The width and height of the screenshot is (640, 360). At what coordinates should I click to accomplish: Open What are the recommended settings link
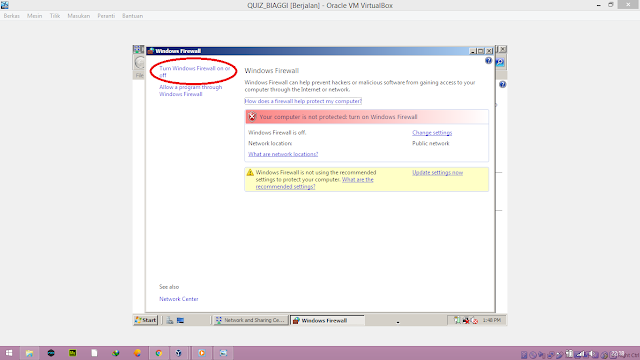tap(314, 183)
